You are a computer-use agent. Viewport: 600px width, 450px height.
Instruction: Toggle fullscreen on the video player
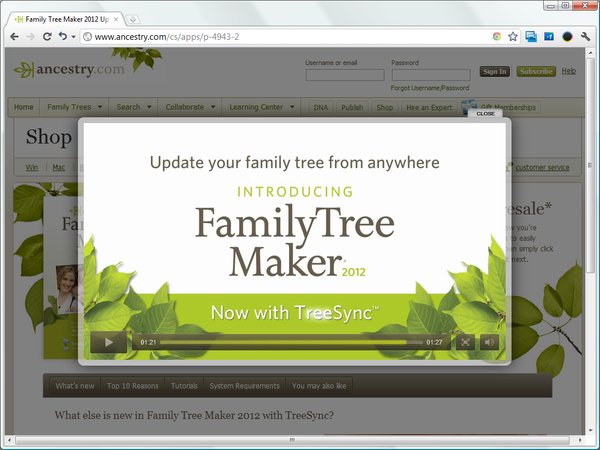465,342
